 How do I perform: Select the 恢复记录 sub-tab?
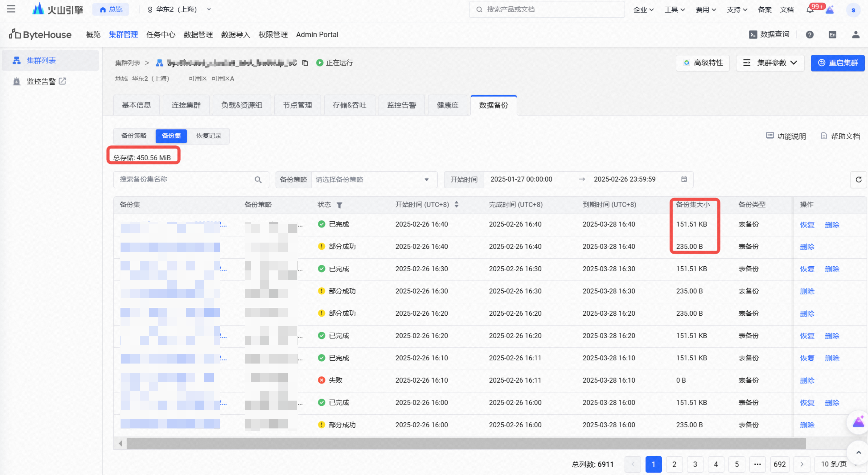tap(209, 136)
